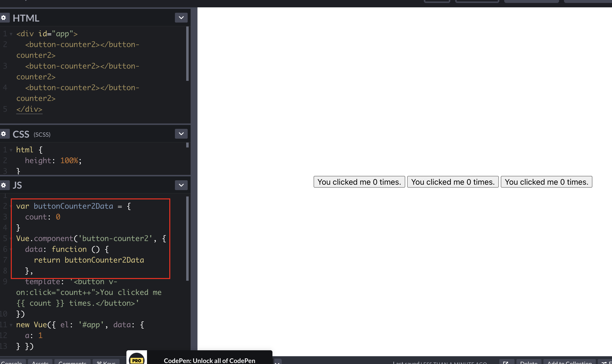Open HTML editor settings gear
The width and height of the screenshot is (612, 364).
point(4,18)
